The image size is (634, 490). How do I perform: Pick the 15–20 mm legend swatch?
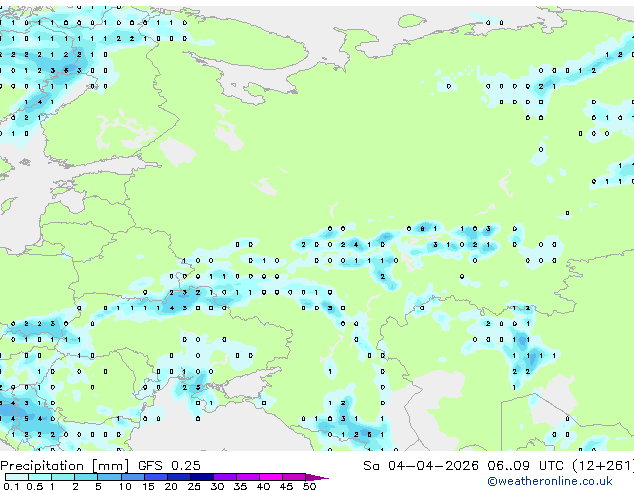[155, 477]
